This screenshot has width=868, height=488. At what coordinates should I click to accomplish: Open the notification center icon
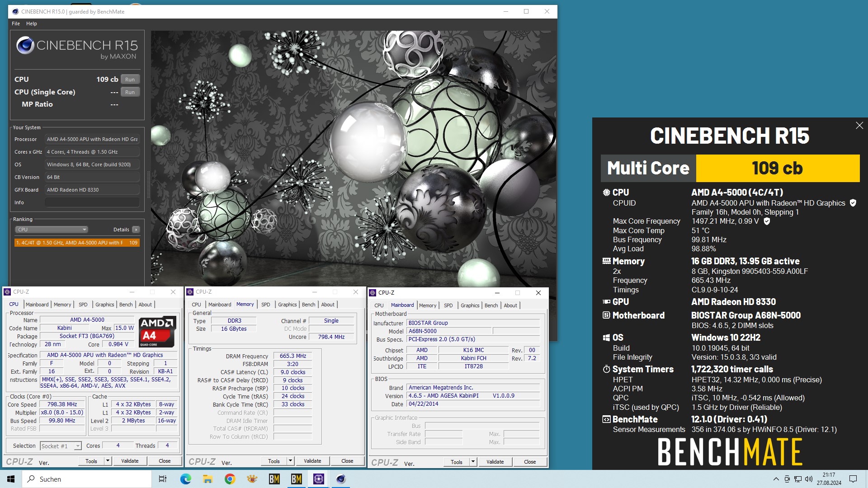pyautogui.click(x=853, y=479)
